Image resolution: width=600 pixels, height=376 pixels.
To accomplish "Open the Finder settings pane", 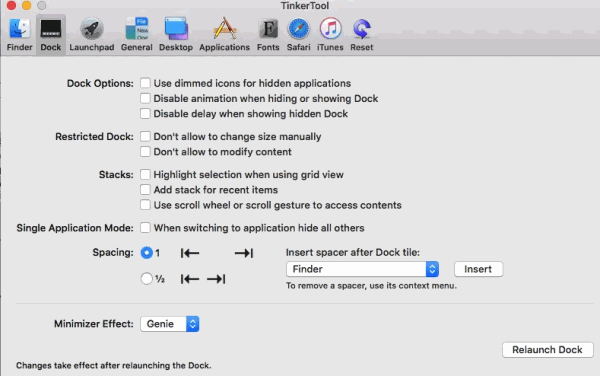I will pyautogui.click(x=20, y=34).
